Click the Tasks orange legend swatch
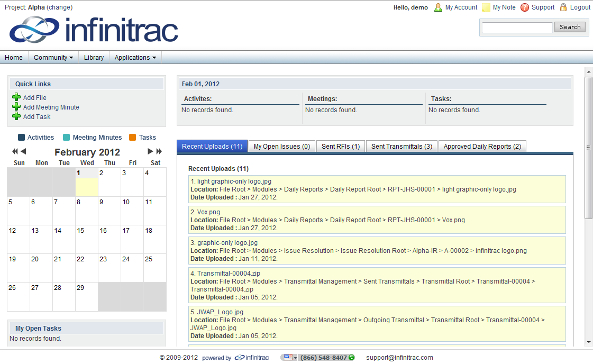Viewport: 593px width, 364px height. coord(132,138)
